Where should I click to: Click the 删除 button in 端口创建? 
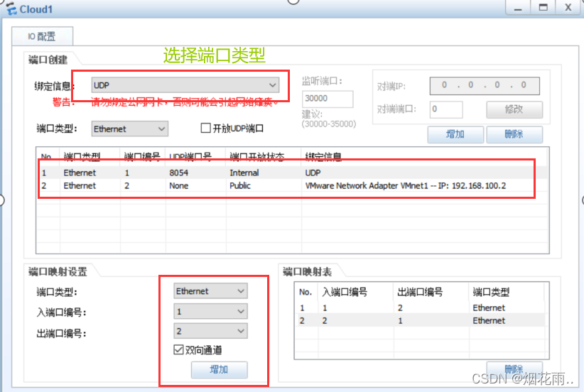tap(514, 134)
